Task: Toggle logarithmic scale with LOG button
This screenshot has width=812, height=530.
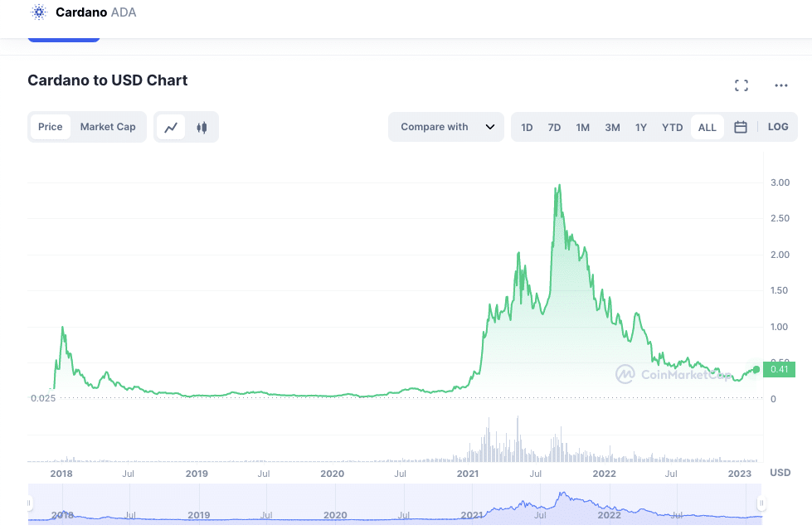Action: pyautogui.click(x=777, y=127)
